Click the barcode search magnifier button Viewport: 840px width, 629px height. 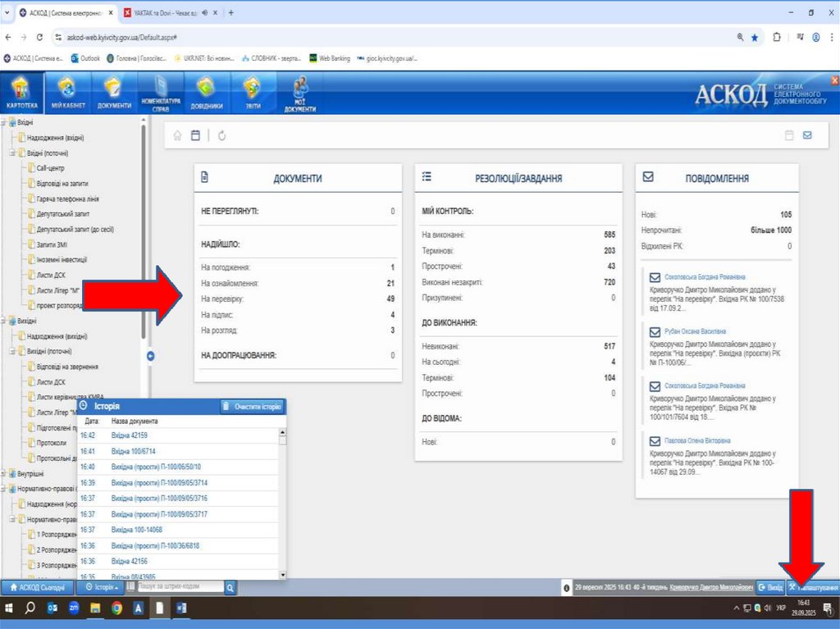[x=230, y=588]
